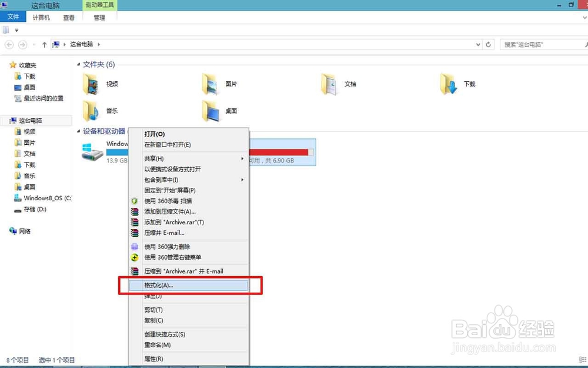This screenshot has width=588, height=368.
Task: Switch to the 管理 ribbon tab
Action: click(99, 17)
